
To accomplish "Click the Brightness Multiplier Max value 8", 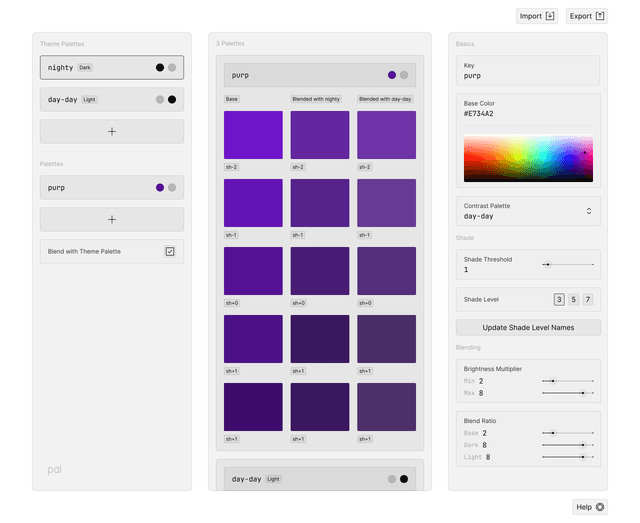I will point(481,393).
